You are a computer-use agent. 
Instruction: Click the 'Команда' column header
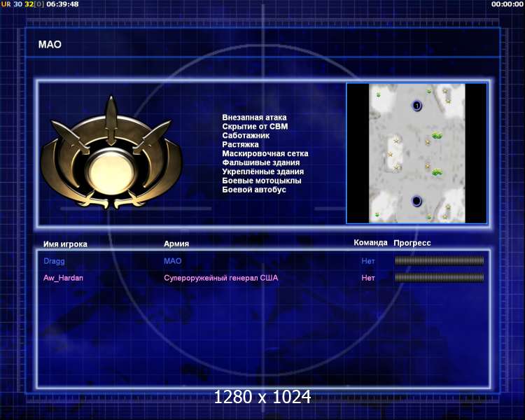click(370, 243)
